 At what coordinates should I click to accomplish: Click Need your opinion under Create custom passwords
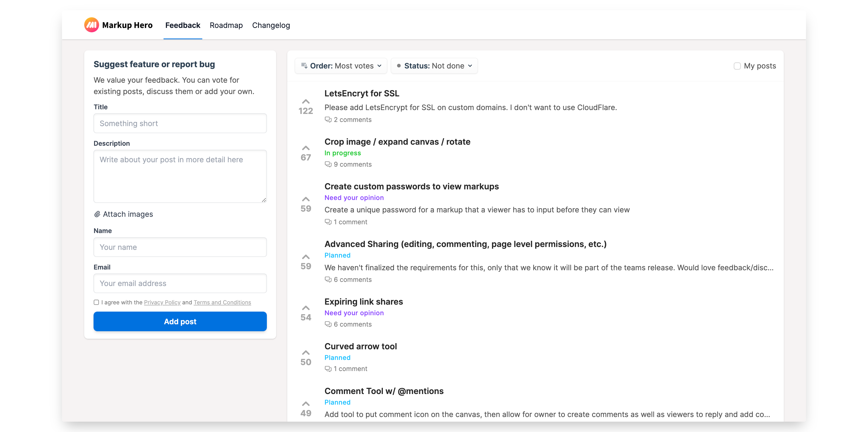(x=354, y=198)
